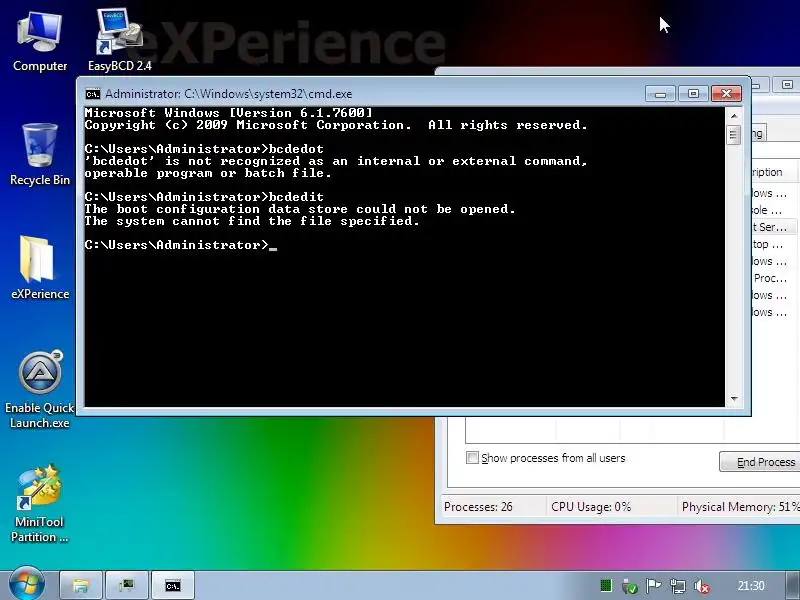Click the Physical Memory status entry
The image size is (800, 600).
coord(740,507)
